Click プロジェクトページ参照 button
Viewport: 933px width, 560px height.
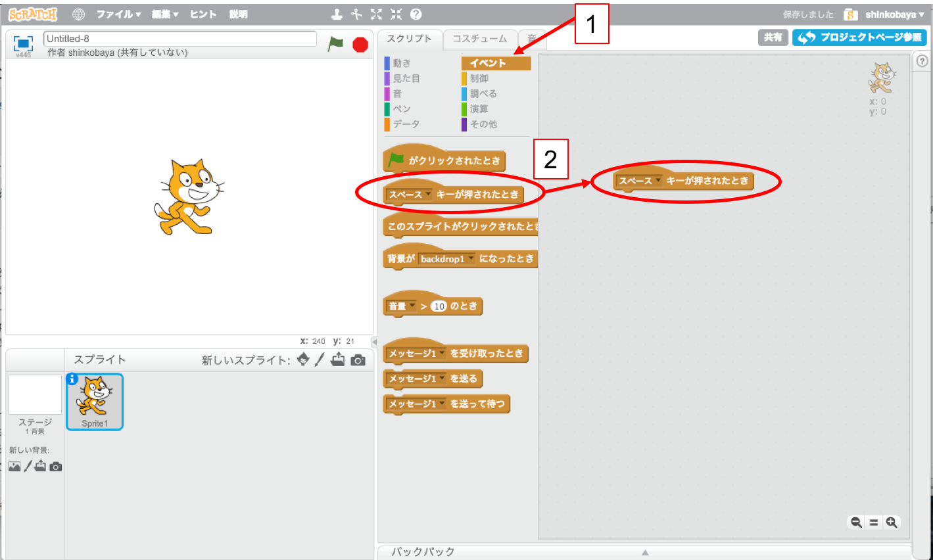tap(859, 37)
